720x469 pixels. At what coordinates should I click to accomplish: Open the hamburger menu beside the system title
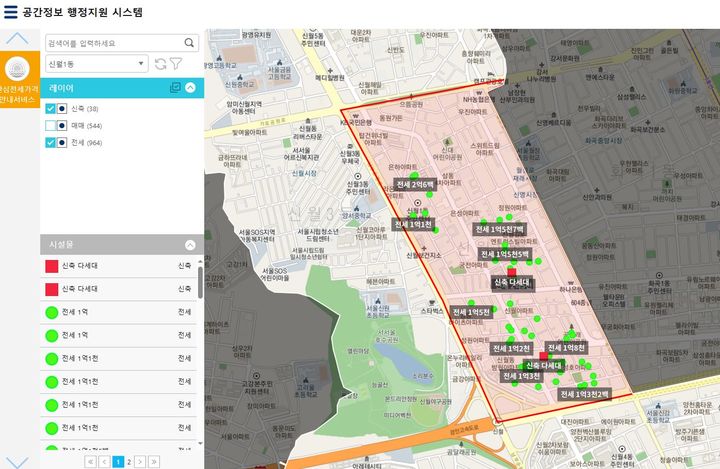tap(11, 13)
